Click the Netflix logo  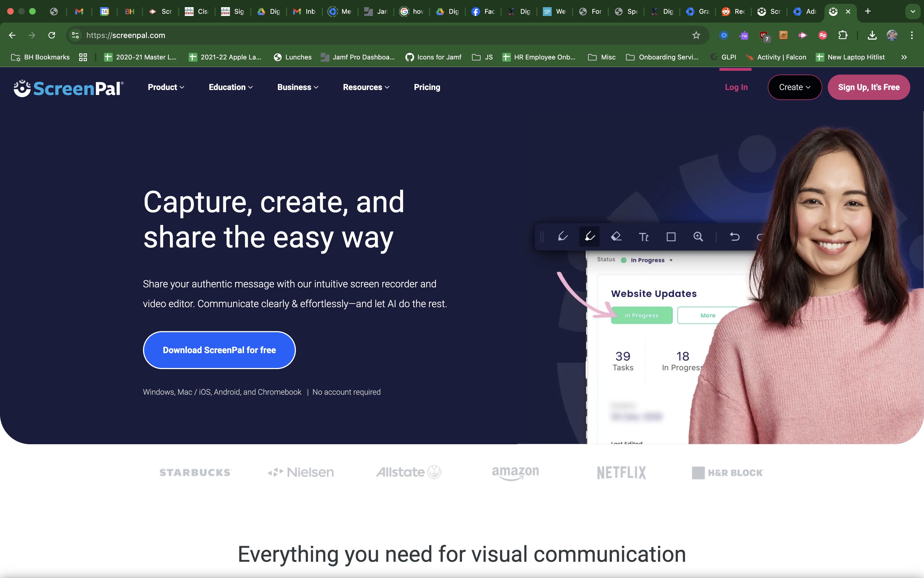[x=621, y=473]
